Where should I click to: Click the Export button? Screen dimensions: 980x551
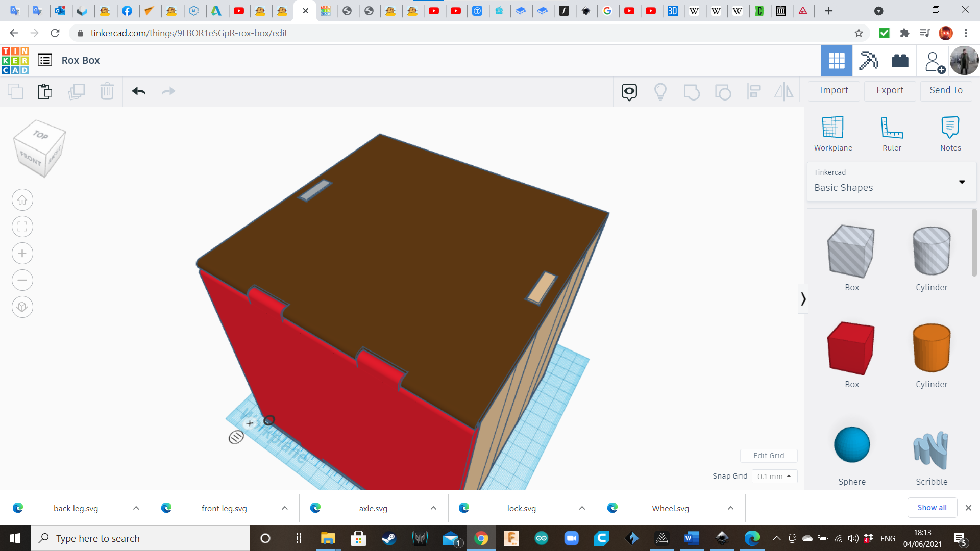(x=890, y=90)
